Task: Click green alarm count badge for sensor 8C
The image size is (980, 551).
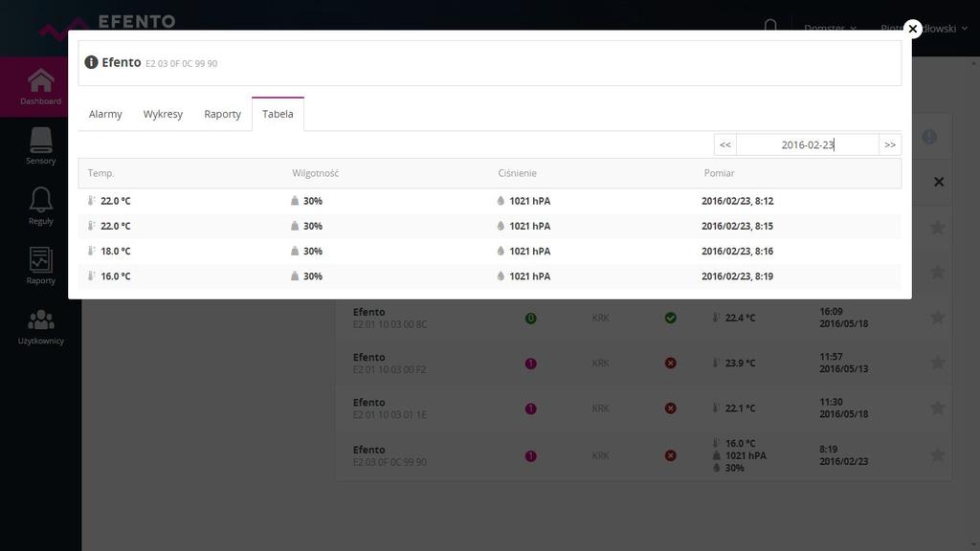Action: point(530,318)
